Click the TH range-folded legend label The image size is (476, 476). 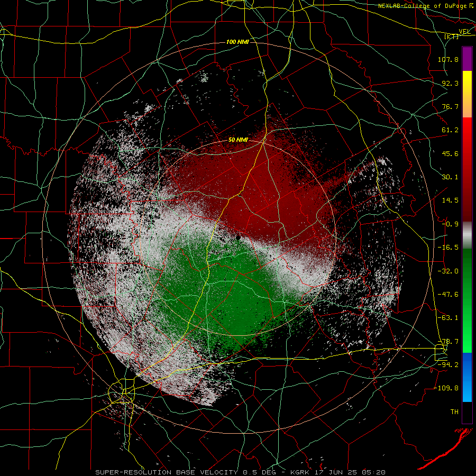454,412
